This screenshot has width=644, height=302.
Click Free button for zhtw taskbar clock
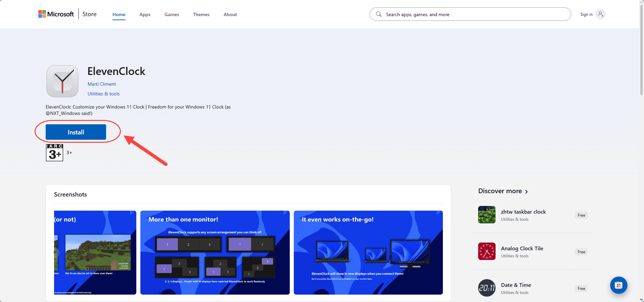click(581, 215)
